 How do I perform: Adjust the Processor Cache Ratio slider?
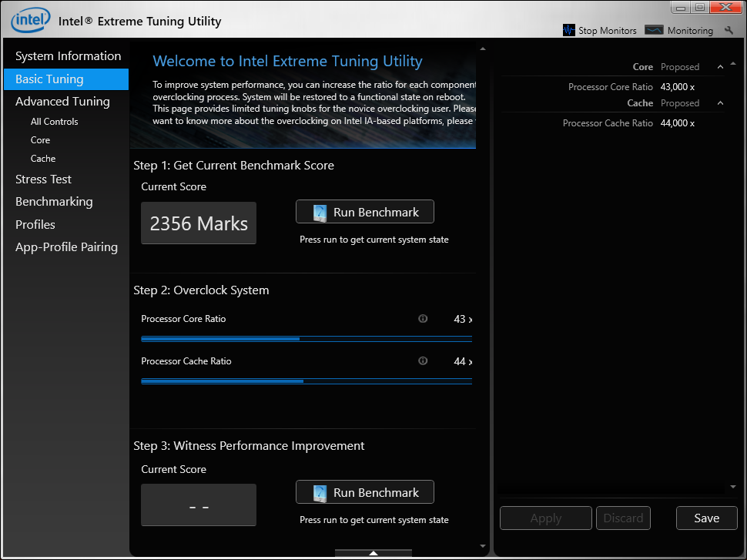pos(307,381)
